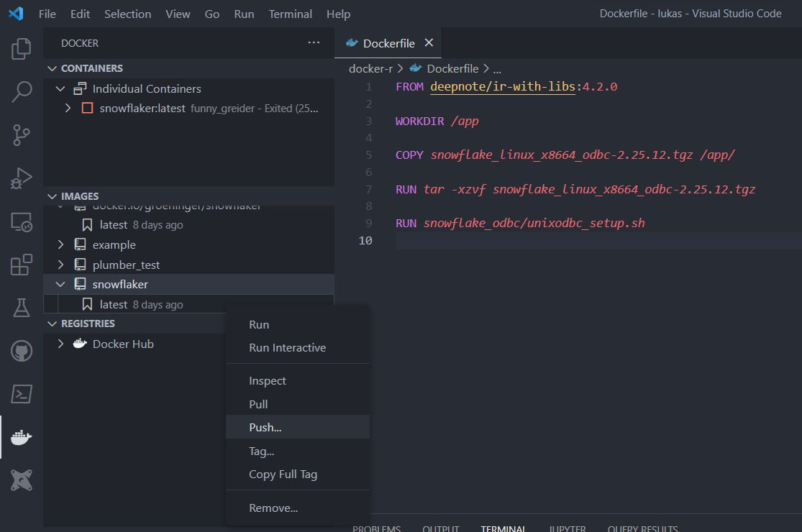Open the Edit menu
The width and height of the screenshot is (802, 532).
pos(81,14)
